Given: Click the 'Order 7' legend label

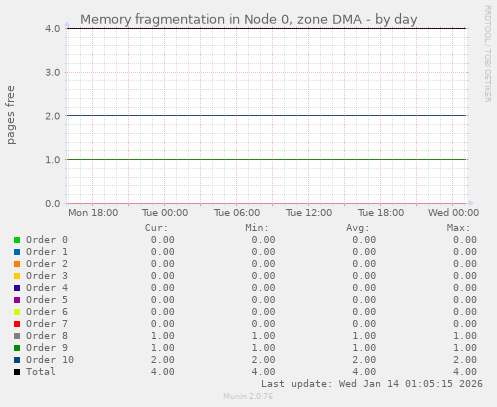Looking at the screenshot, I should [x=47, y=324].
